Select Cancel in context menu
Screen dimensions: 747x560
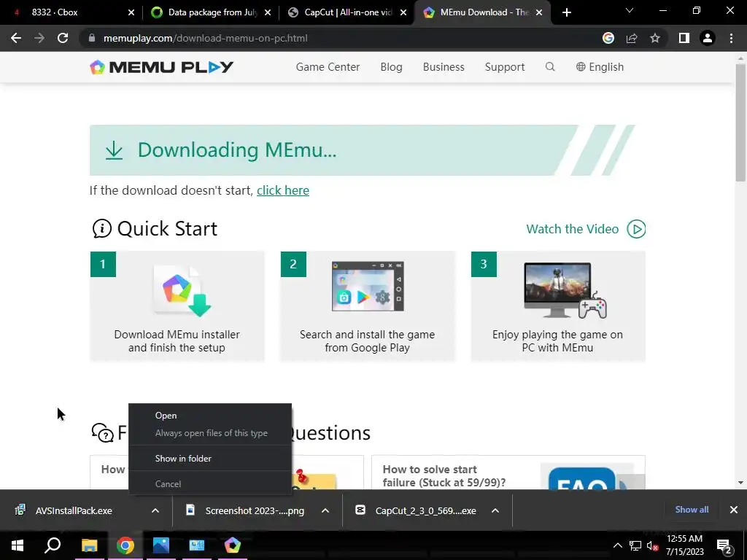[210, 484]
